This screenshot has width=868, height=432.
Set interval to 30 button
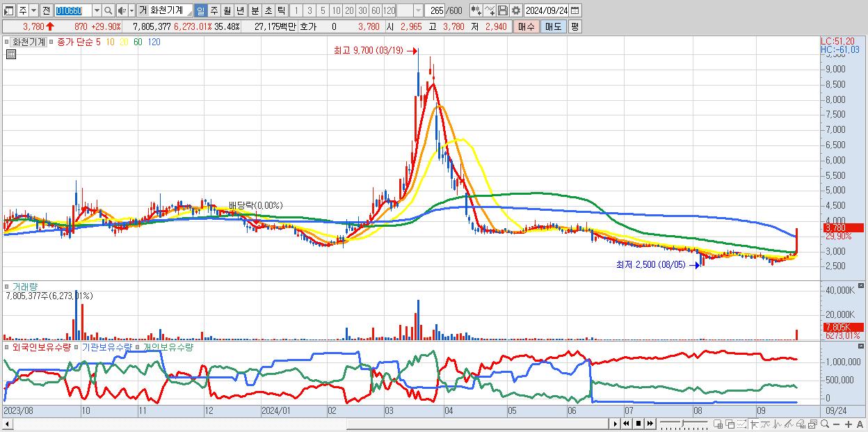coord(362,10)
